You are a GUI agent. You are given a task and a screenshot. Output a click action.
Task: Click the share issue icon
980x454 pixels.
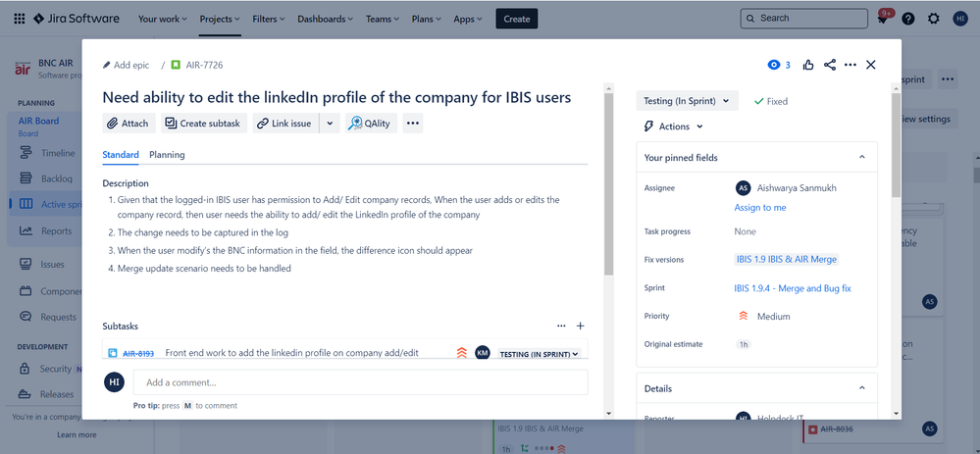point(829,65)
